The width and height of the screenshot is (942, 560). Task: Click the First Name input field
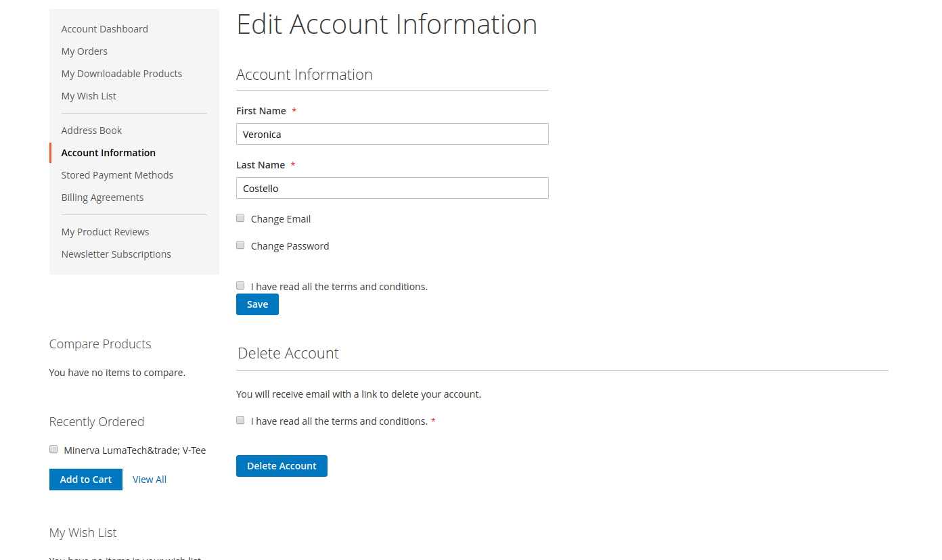392,134
